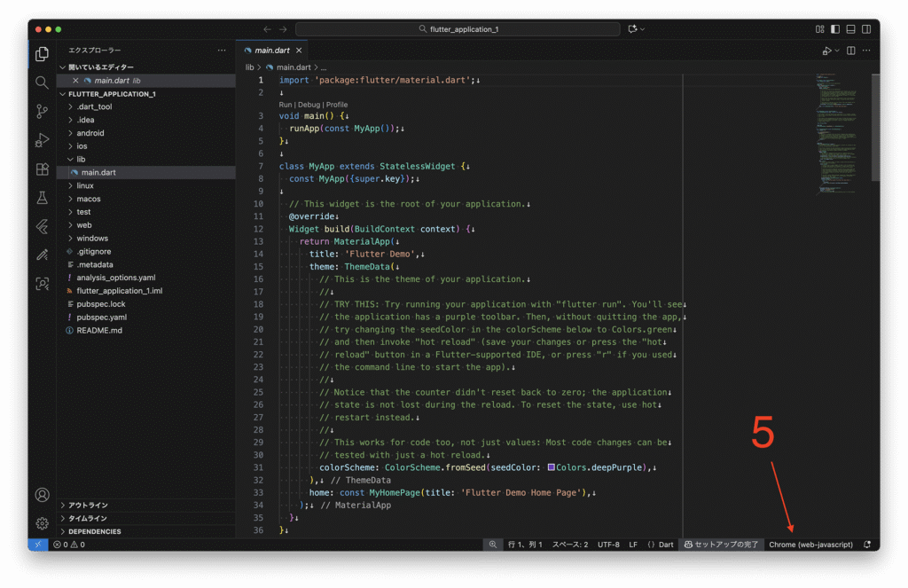Expand the DEPENDENCIES section
Image resolution: width=908 pixels, height=588 pixels.
coord(94,531)
